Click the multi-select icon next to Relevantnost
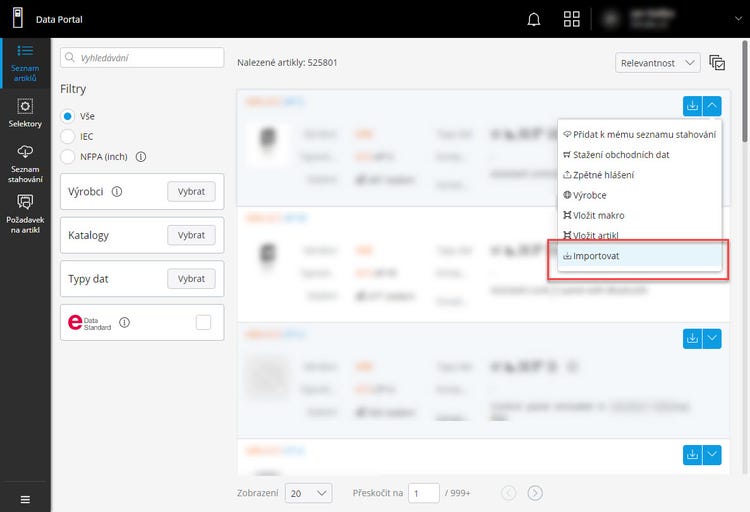Image resolution: width=750 pixels, height=512 pixels. (x=717, y=62)
